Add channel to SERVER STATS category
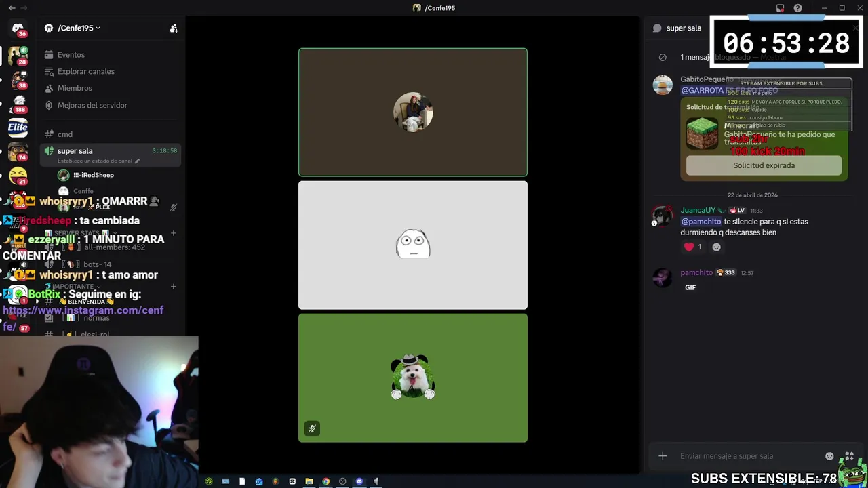Viewport: 868px width, 488px height. coord(174,233)
